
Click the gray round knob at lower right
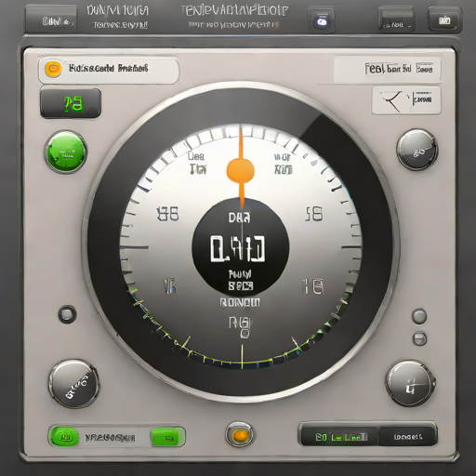pos(410,384)
